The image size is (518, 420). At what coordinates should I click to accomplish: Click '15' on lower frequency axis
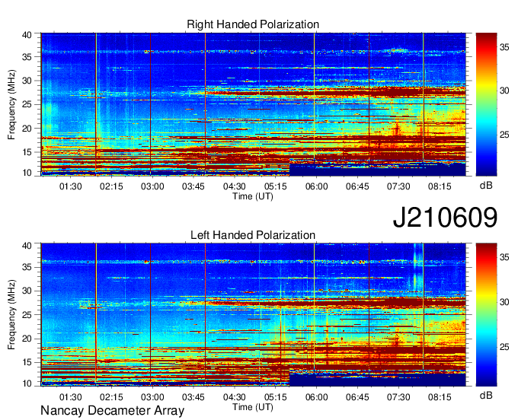[27, 362]
